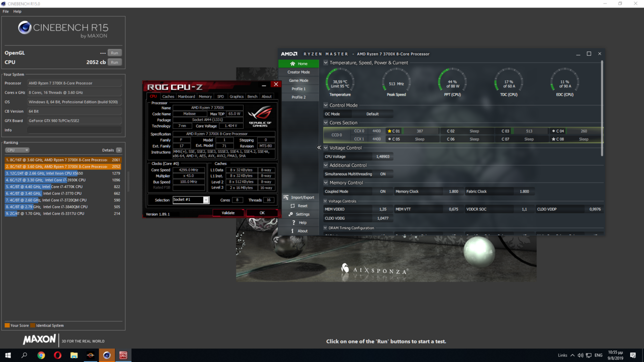Switch to Ryzen Master taskbar icon
The width and height of the screenshot is (644, 362).
(x=91, y=355)
